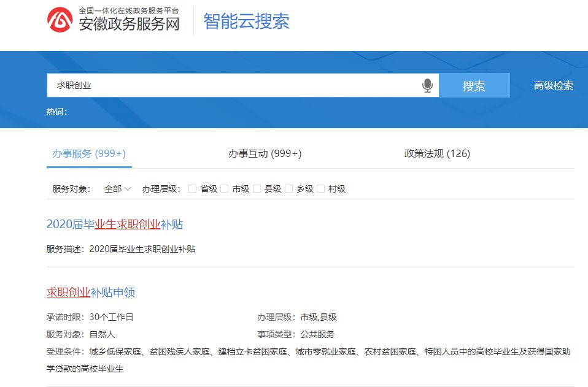Click the 全国一体化在线政务服务平台 tagline
588x387 pixels.
click(x=129, y=11)
